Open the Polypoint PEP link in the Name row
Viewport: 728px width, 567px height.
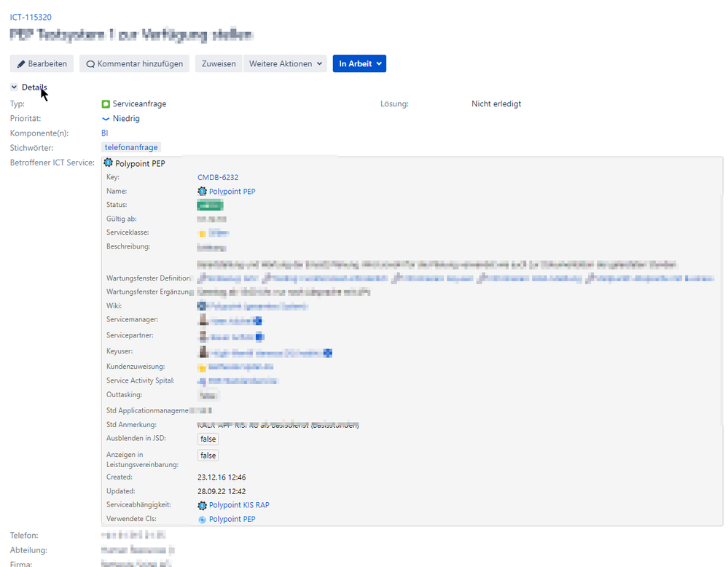tap(232, 192)
